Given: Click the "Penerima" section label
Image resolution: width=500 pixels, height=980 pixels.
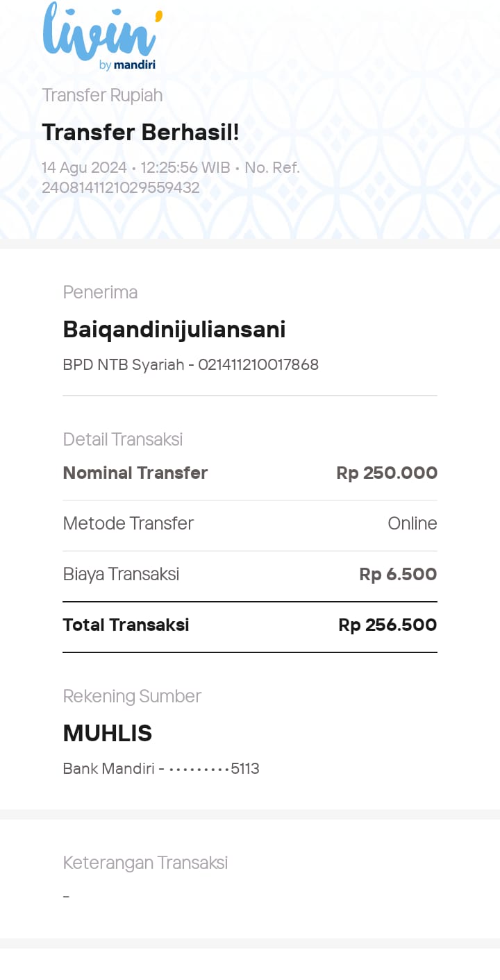Looking at the screenshot, I should click(x=100, y=292).
